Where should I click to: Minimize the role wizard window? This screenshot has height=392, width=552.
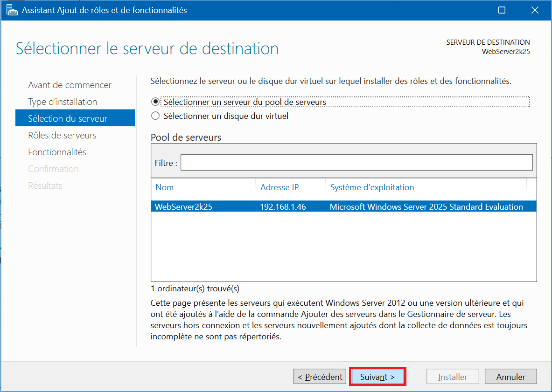[469, 10]
